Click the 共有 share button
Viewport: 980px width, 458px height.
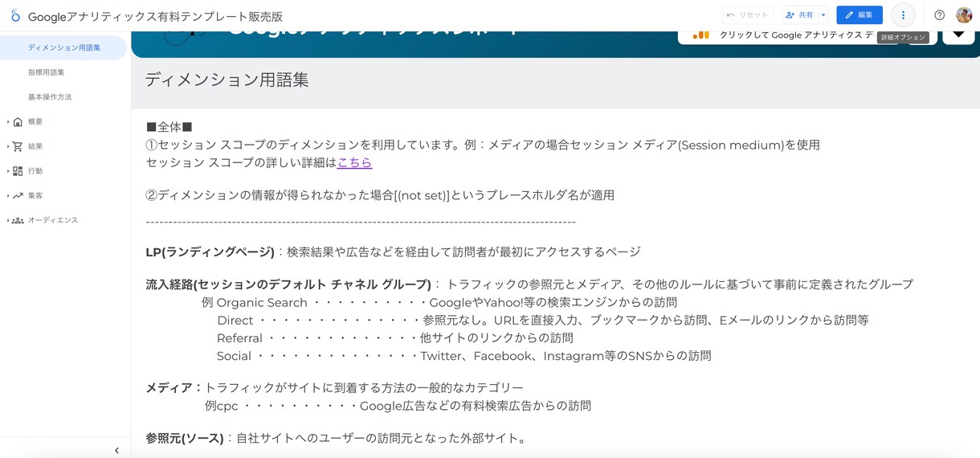click(800, 15)
